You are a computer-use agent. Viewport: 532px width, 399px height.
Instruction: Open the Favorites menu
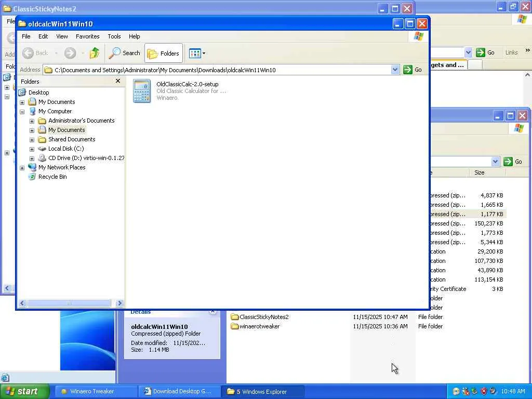pyautogui.click(x=87, y=36)
